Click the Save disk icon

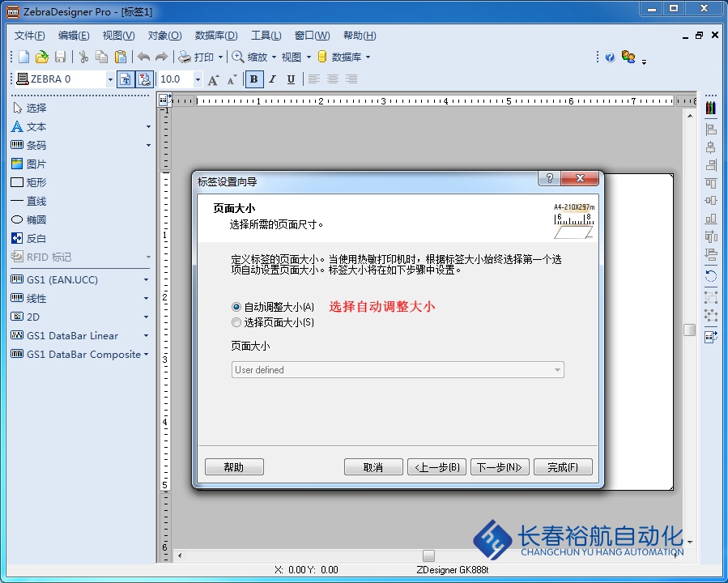[60, 57]
